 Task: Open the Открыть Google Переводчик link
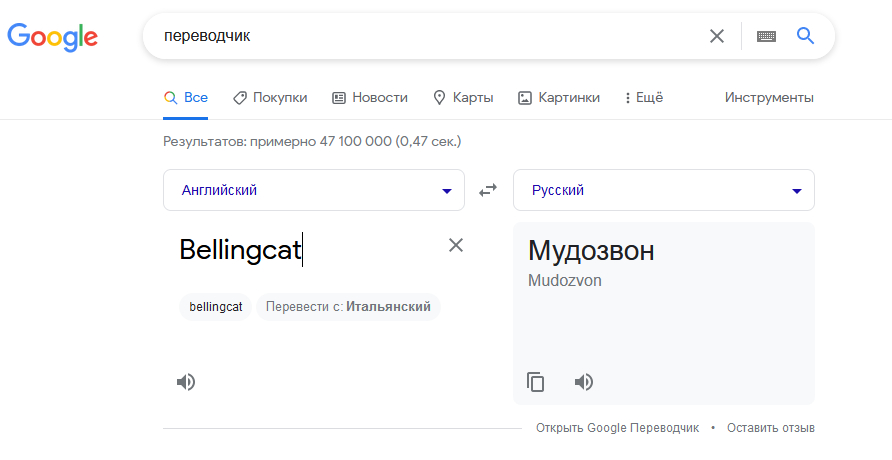617,428
